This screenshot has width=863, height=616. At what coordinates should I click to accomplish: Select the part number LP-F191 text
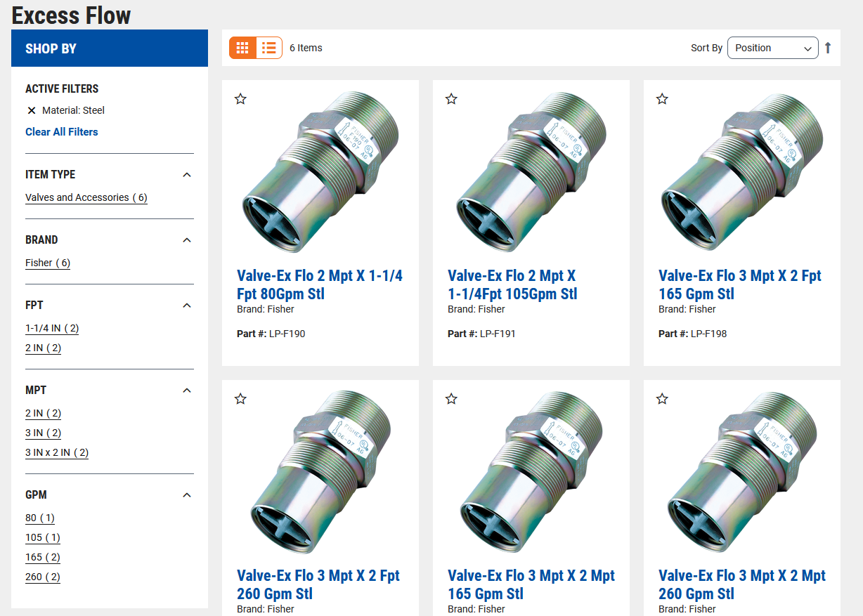tap(498, 334)
